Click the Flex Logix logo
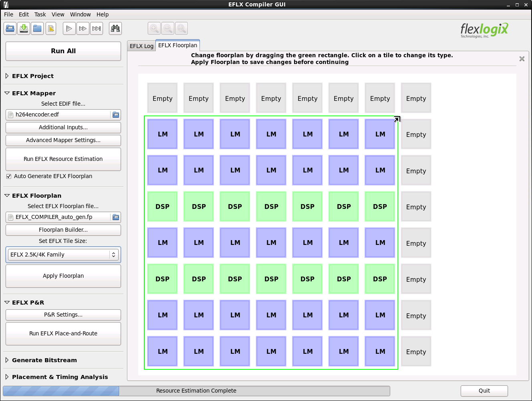Image resolution: width=532 pixels, height=401 pixels. pos(484,30)
